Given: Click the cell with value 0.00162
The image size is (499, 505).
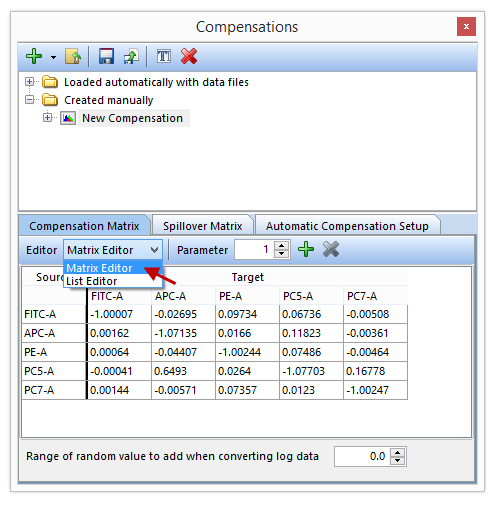Looking at the screenshot, I should (x=119, y=333).
